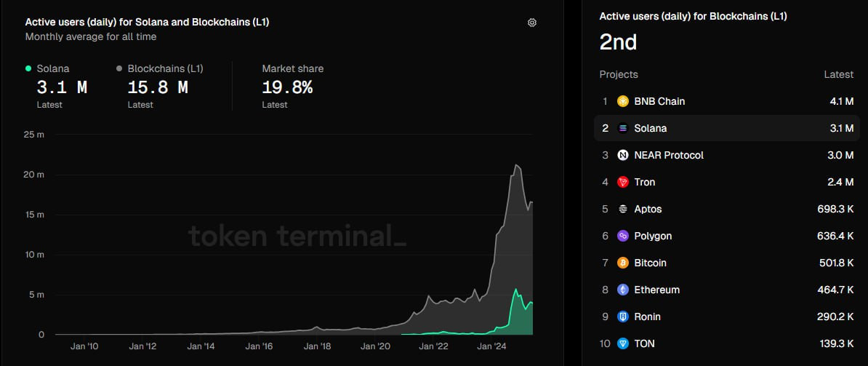Click the Ethereum logo icon
Viewport: 868px width, 366px height.
click(623, 290)
